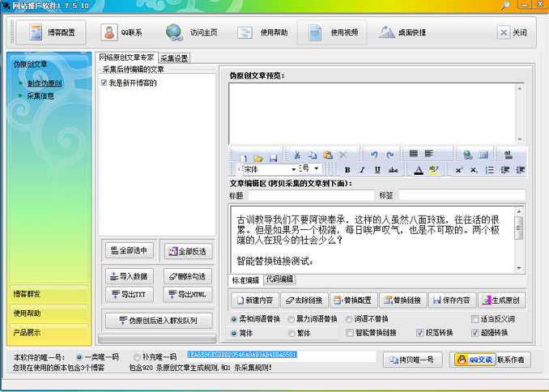Apply subscript formatting
Image resolution: width=549 pixels, height=392 pixels.
(x=474, y=170)
